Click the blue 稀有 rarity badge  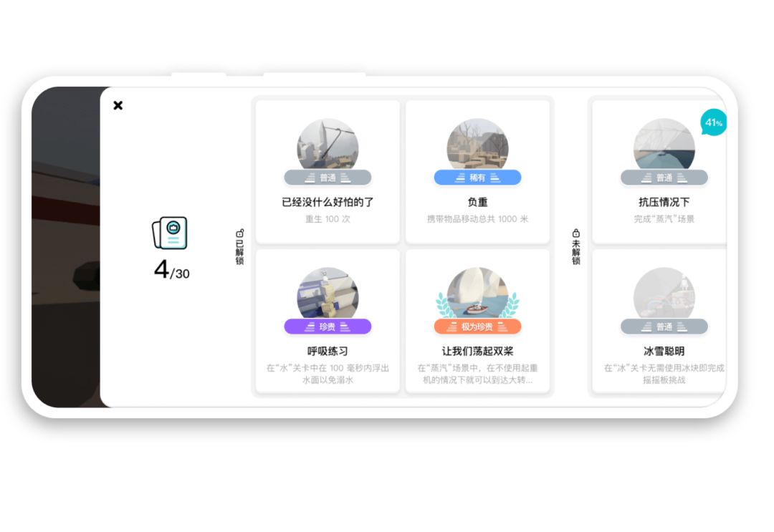(x=477, y=178)
